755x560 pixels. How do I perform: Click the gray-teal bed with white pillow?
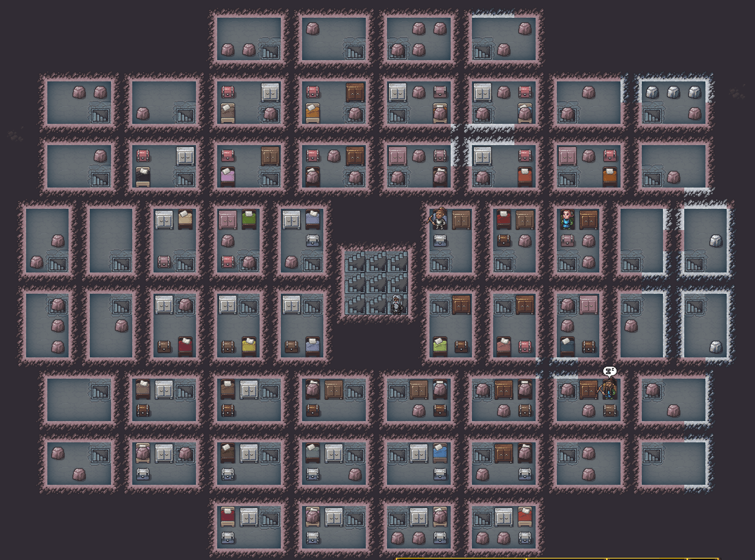tap(313, 453)
